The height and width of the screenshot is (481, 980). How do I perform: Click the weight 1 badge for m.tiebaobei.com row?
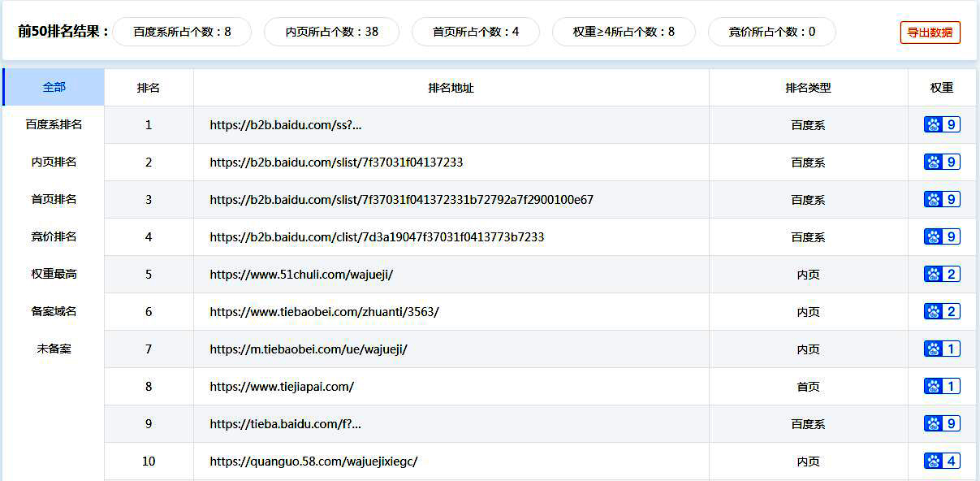pyautogui.click(x=942, y=349)
